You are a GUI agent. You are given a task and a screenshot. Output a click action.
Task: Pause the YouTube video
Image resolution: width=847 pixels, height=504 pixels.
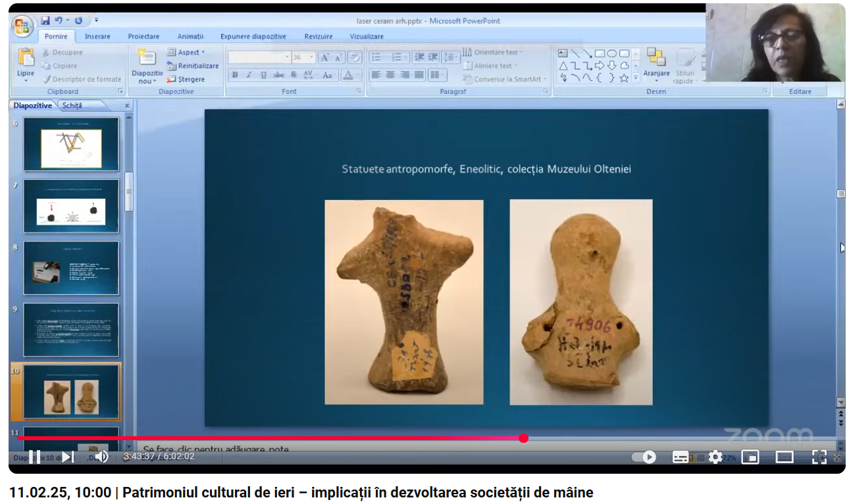click(x=34, y=457)
